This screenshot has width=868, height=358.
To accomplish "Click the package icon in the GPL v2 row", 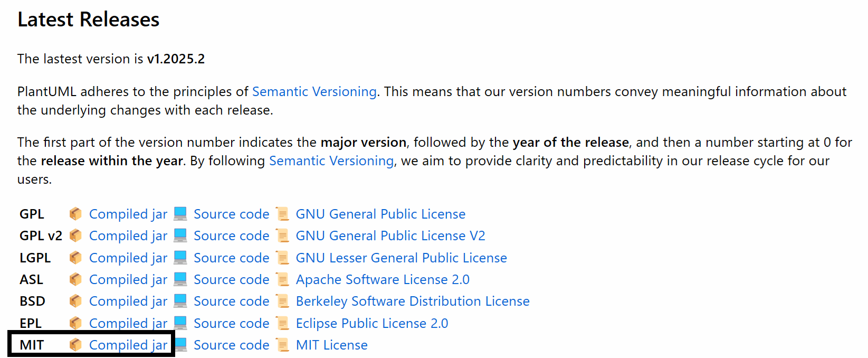I will click(75, 235).
